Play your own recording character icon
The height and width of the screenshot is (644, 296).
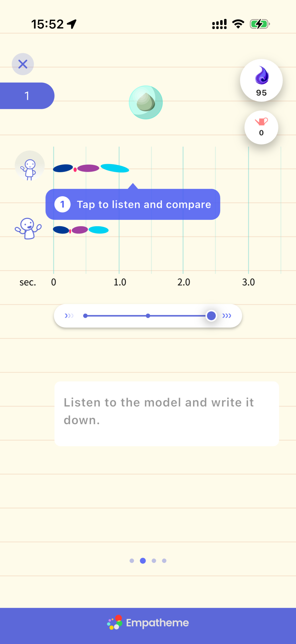28,228
